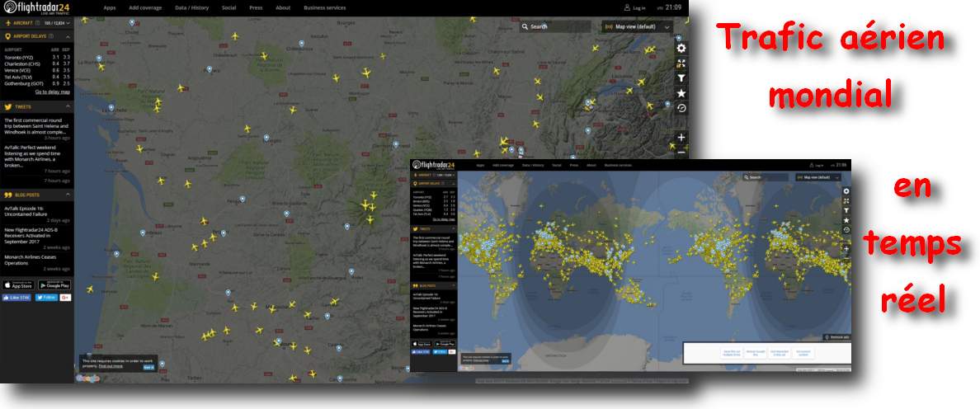Image resolution: width=980 pixels, height=409 pixels.
Task: Zoom in with plus button on France map
Action: click(x=681, y=138)
